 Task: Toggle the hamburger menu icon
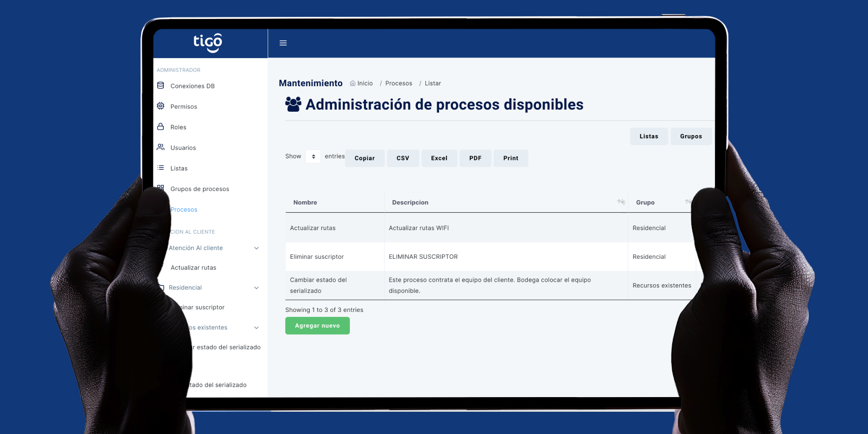coord(283,43)
